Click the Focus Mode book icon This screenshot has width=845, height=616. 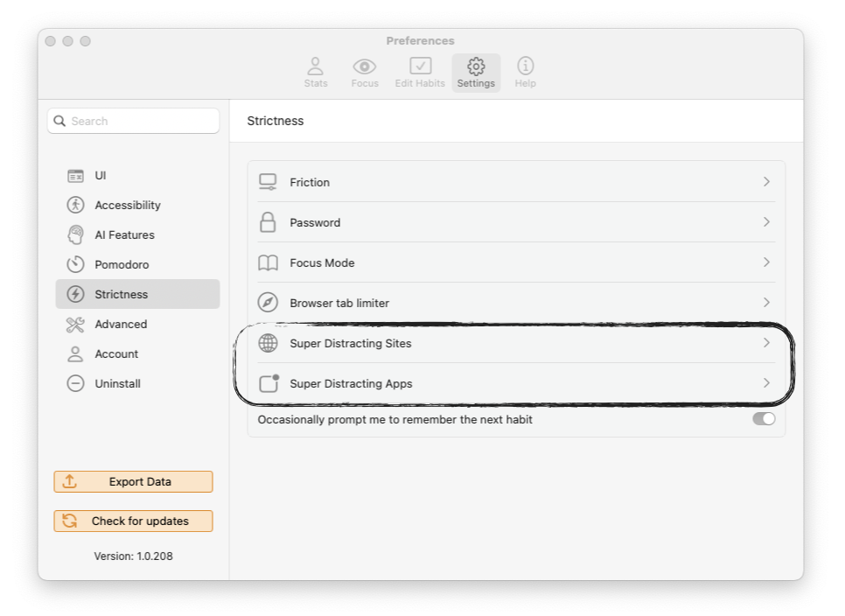click(268, 263)
